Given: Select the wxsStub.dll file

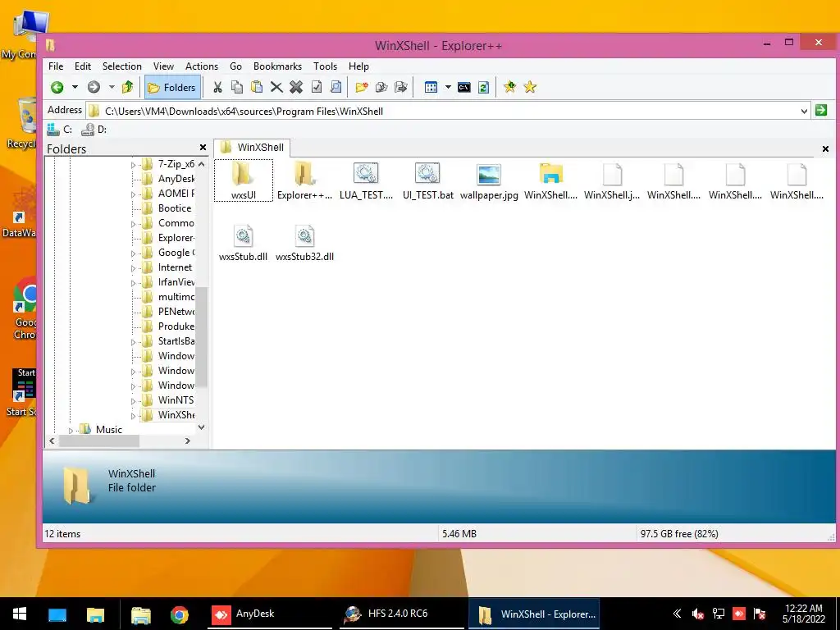Looking at the screenshot, I should point(243,243).
